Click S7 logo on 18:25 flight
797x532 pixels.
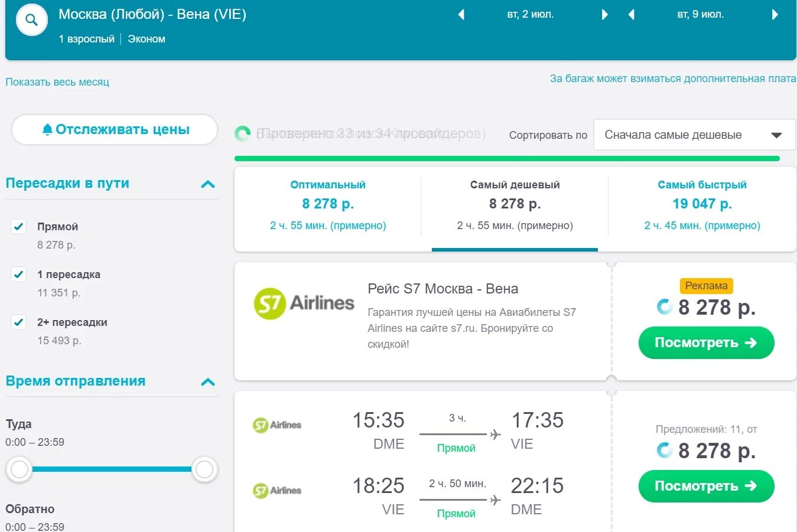277,490
